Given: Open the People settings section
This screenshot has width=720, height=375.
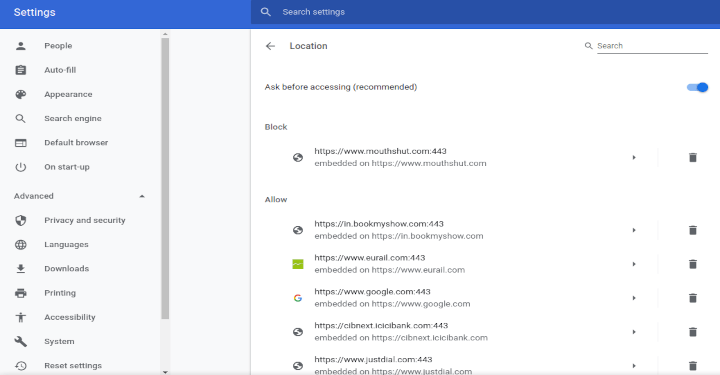Looking at the screenshot, I should tap(58, 46).
